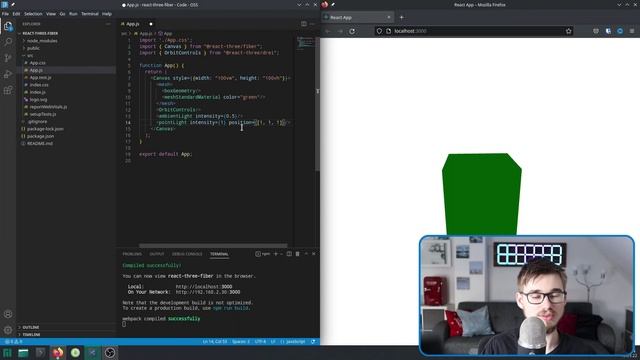Click UTF-8 encoding in status bar
The image size is (640, 360).
point(260,342)
